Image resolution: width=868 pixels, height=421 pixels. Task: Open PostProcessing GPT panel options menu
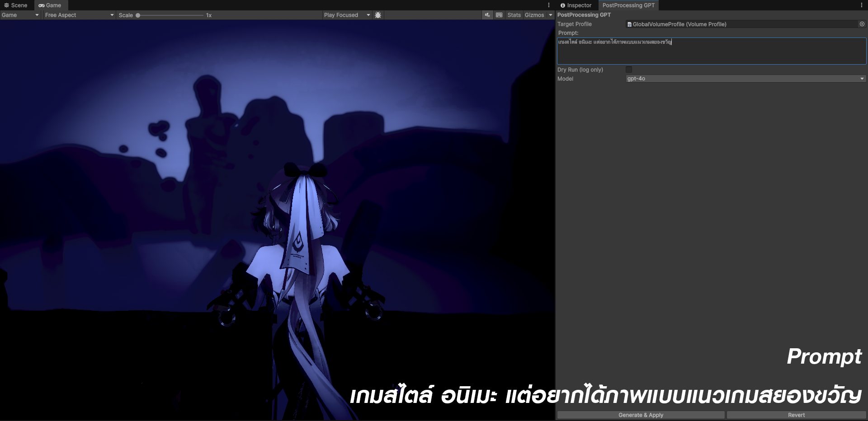pyautogui.click(x=862, y=5)
